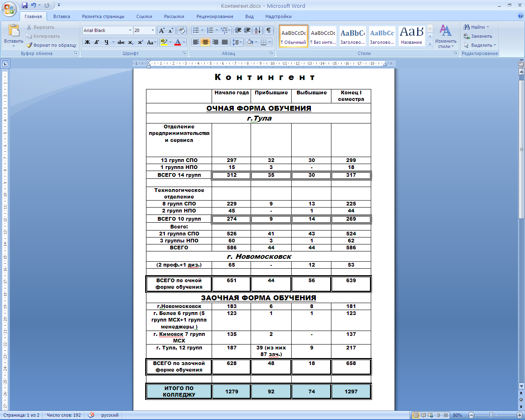Select the Название style
The height and width of the screenshot is (420, 525).
(x=411, y=36)
